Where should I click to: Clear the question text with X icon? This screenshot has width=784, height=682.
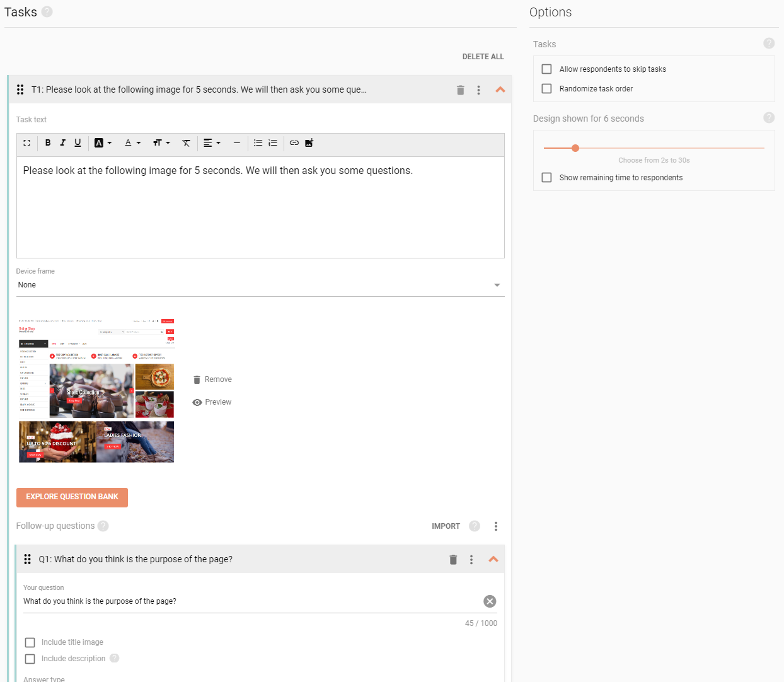click(x=490, y=601)
